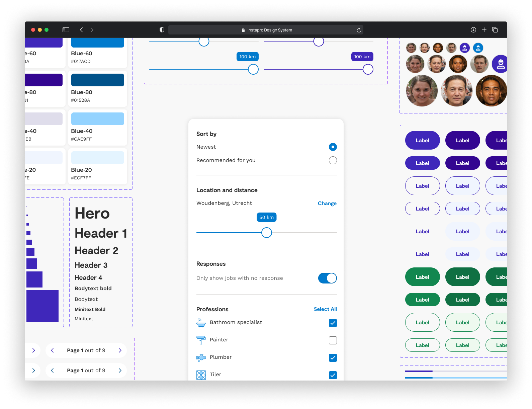Click the Blue-60 color swatch
The width and height of the screenshot is (532, 409).
click(x=98, y=43)
